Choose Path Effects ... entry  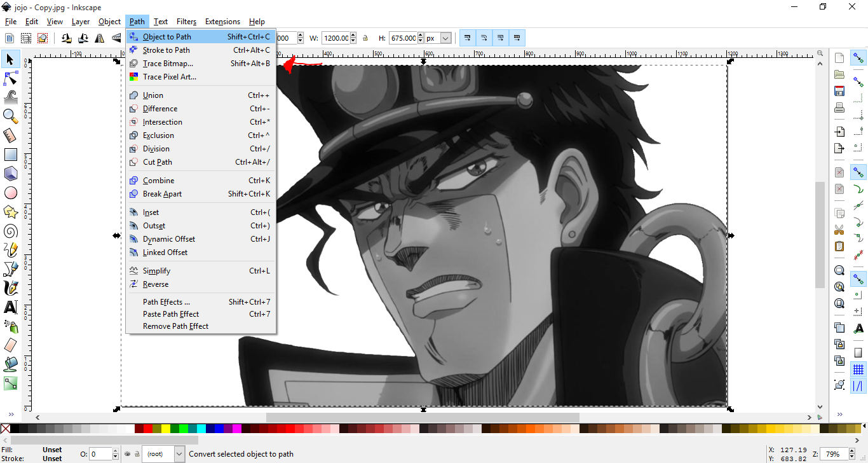(201, 302)
